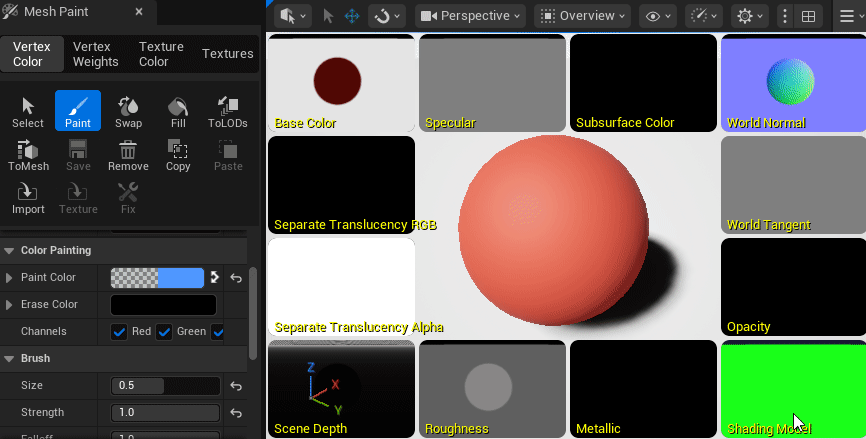Viewport: 866px width, 439px height.
Task: Reset Paint Color to default
Action: [236, 278]
